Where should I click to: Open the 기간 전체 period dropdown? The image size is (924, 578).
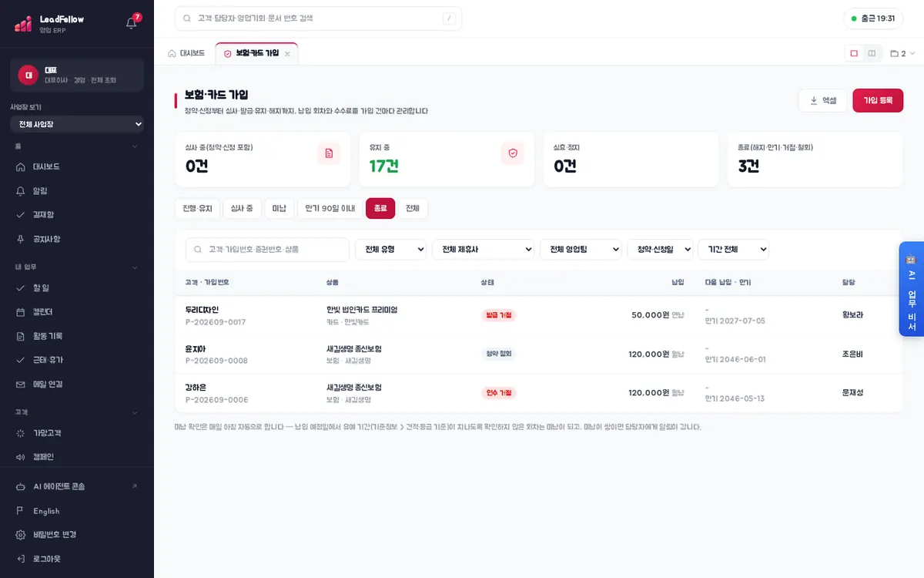click(x=733, y=250)
